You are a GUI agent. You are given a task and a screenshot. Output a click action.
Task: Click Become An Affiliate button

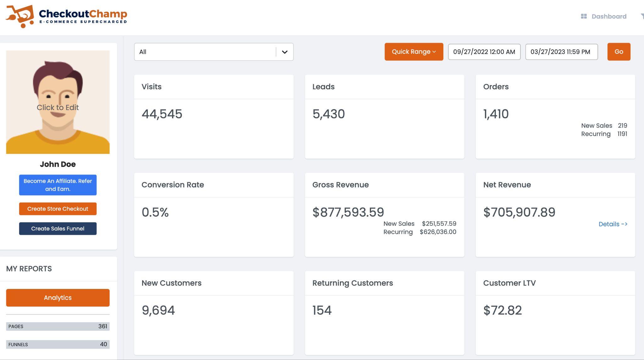tap(58, 185)
